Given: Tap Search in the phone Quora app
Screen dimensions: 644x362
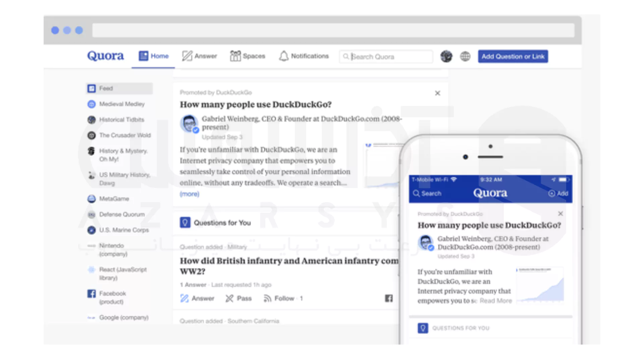Looking at the screenshot, I should [427, 193].
